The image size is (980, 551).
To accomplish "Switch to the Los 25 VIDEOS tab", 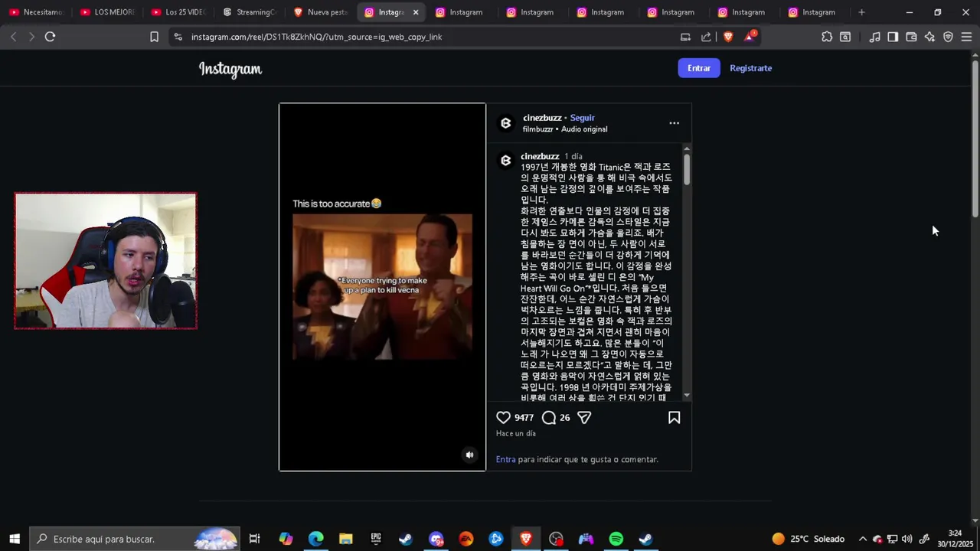I will pyautogui.click(x=178, y=12).
